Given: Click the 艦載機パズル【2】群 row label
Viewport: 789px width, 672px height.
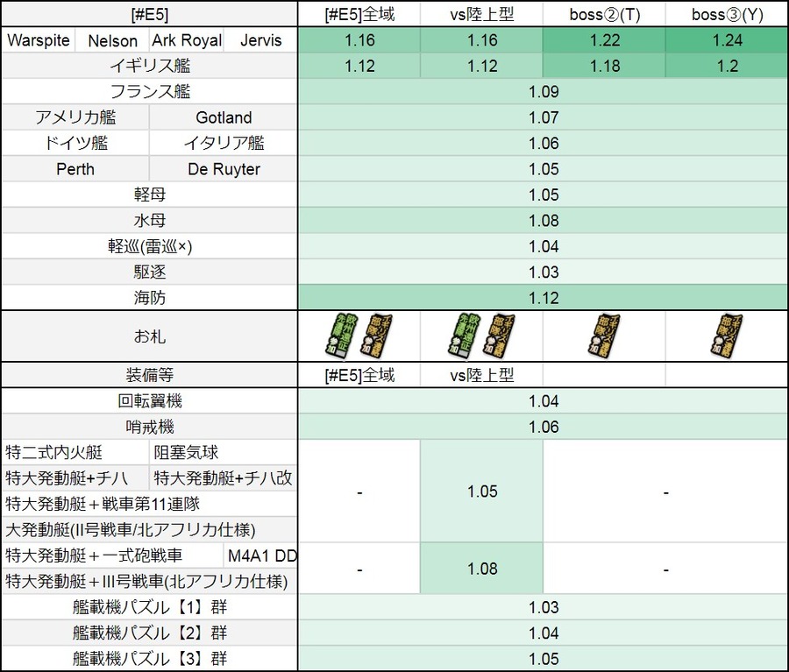Looking at the screenshot, I should click(149, 633).
